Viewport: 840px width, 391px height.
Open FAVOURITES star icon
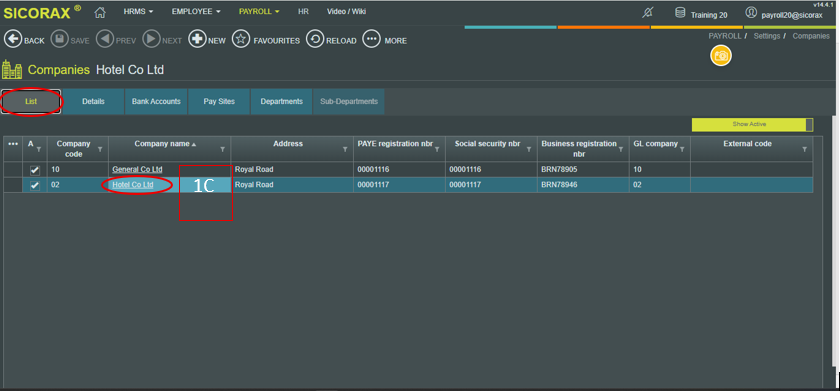point(241,40)
